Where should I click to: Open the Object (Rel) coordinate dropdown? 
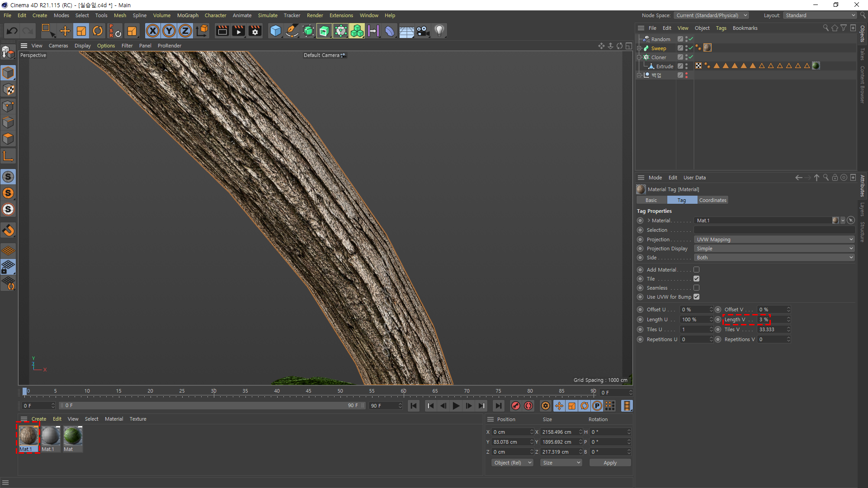512,463
